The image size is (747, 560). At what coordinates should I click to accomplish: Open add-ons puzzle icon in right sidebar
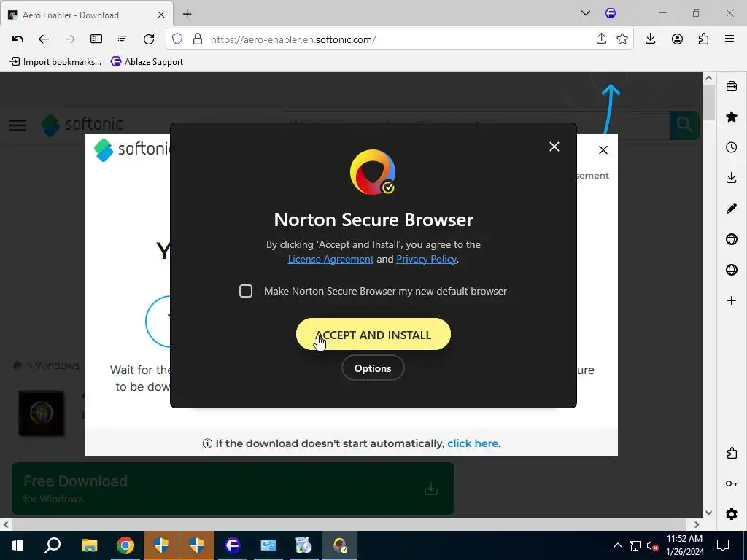[x=732, y=453]
